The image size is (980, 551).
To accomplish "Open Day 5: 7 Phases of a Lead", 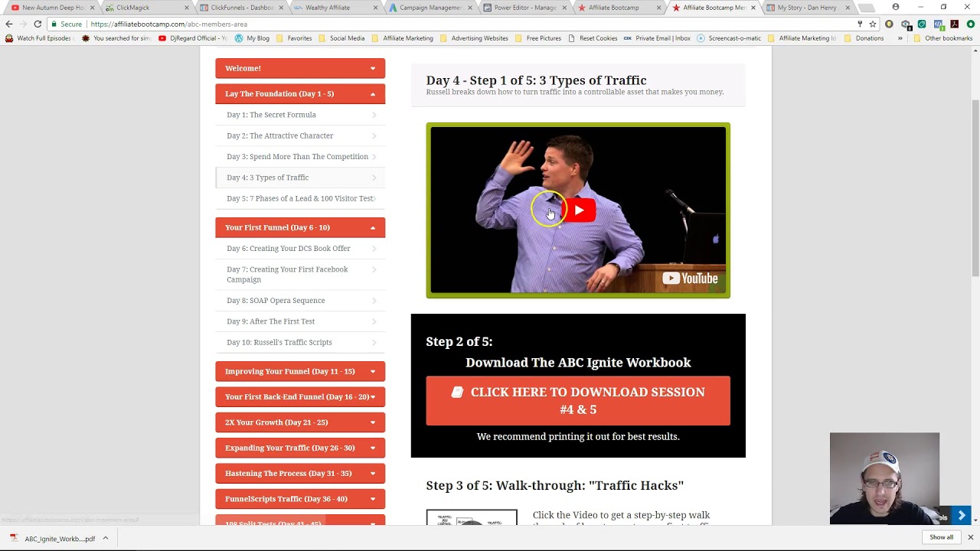I will (300, 198).
